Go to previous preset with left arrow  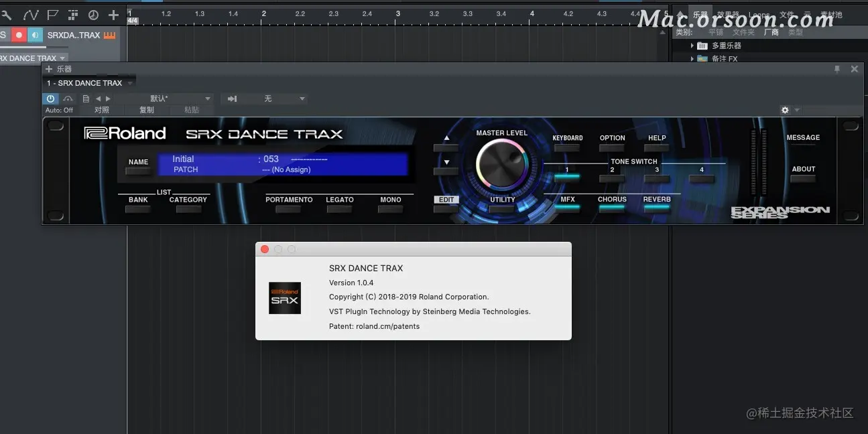(98, 98)
